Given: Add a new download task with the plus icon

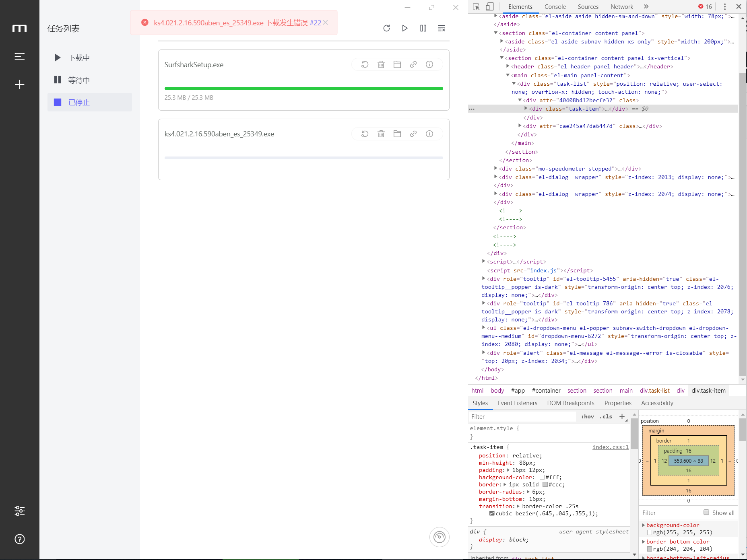Looking at the screenshot, I should (19, 84).
